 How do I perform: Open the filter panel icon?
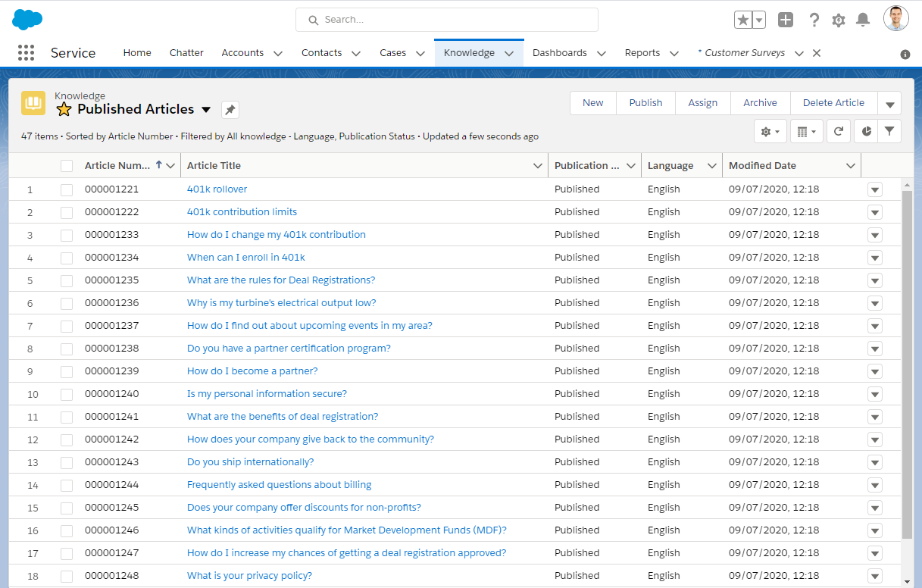click(x=890, y=130)
